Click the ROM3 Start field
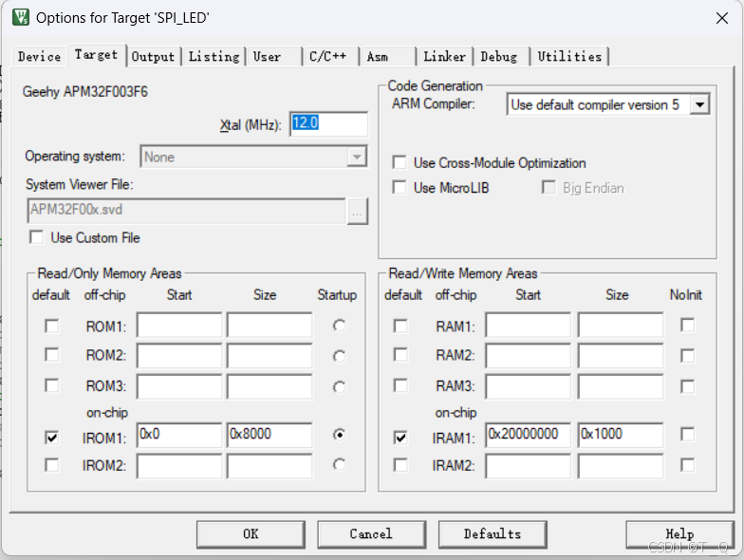The height and width of the screenshot is (560, 744). pyautogui.click(x=178, y=386)
